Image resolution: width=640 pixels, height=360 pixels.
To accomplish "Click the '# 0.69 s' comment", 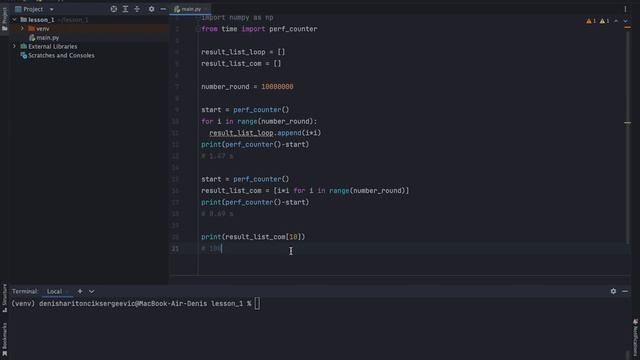I will click(217, 214).
